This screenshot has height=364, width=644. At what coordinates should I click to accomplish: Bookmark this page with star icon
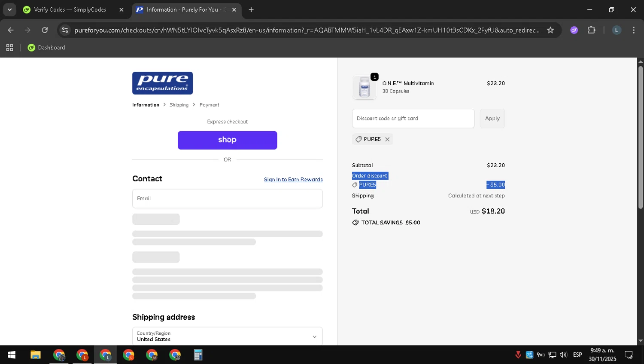click(x=550, y=30)
